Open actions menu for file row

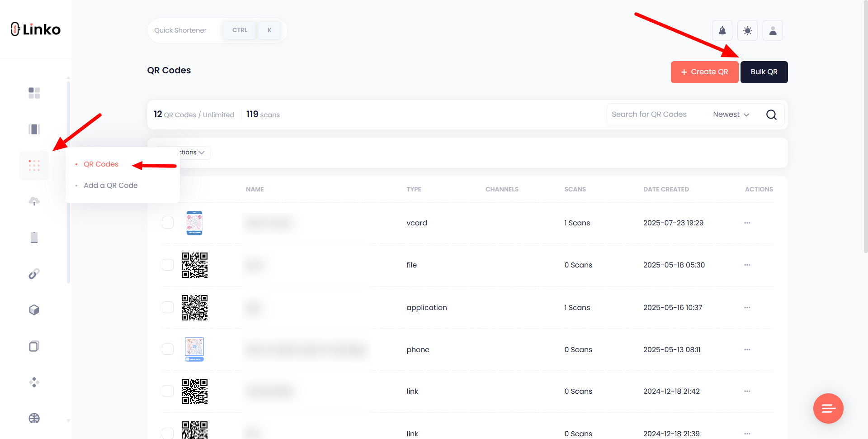click(x=747, y=265)
